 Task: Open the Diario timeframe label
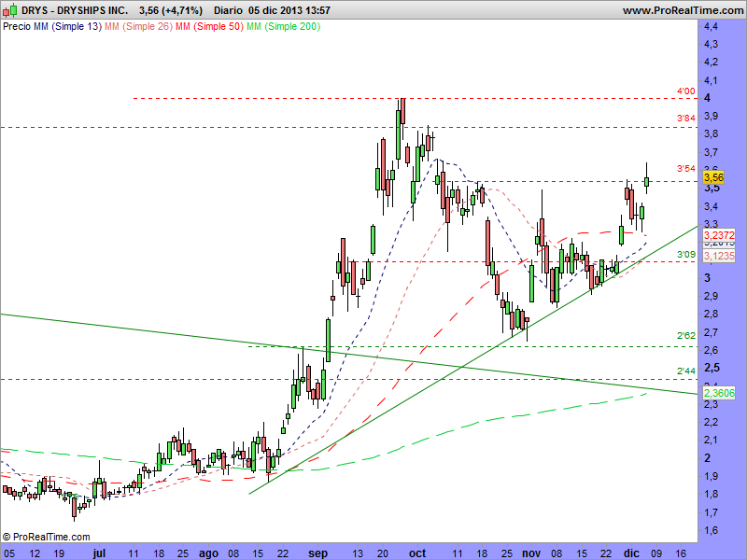[228, 10]
